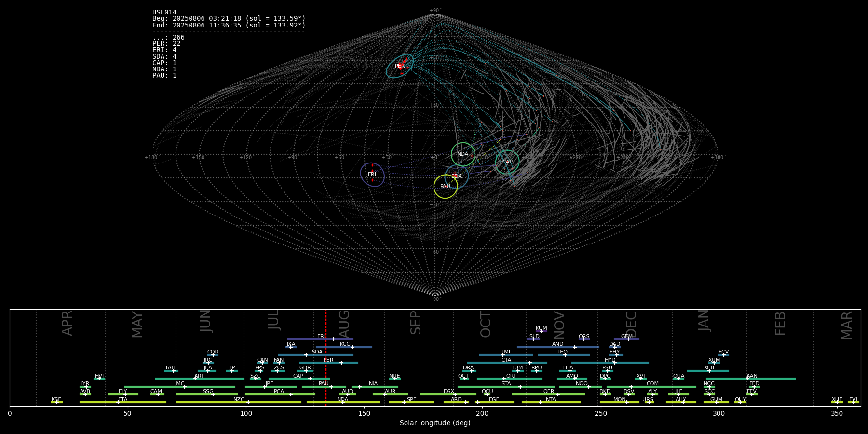Screen dimensions: 868x434
Task: Click the 'NDA: 1' legend count
Action: (x=164, y=69)
